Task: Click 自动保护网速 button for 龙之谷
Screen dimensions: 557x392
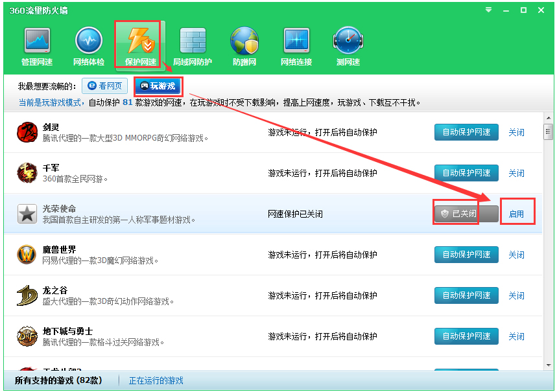Action: (466, 295)
